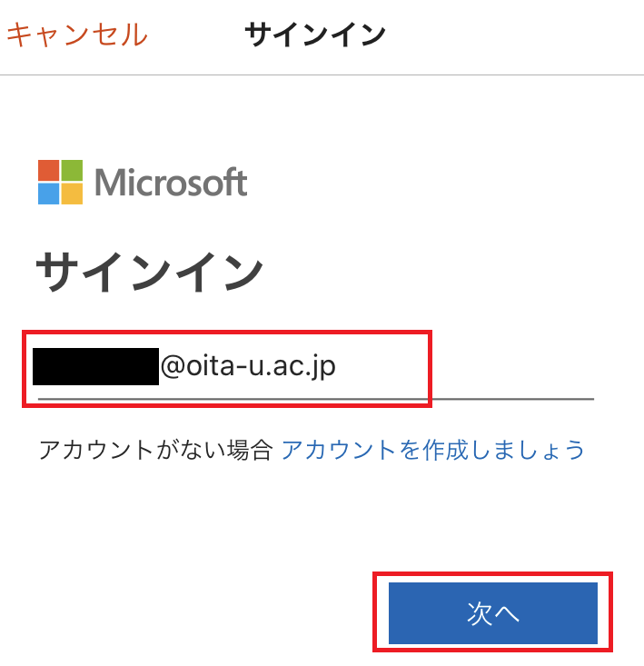644x666 pixels.
Task: Focus the email address input field
Action: pos(316,368)
